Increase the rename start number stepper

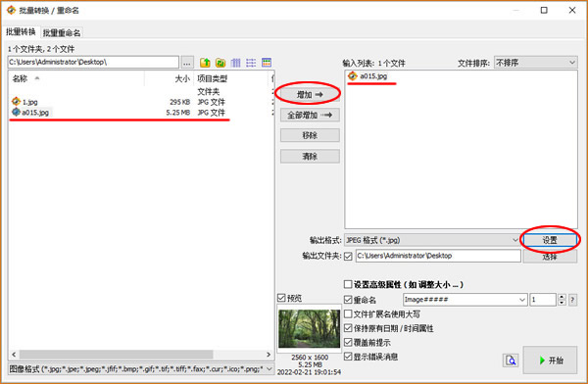562,297
